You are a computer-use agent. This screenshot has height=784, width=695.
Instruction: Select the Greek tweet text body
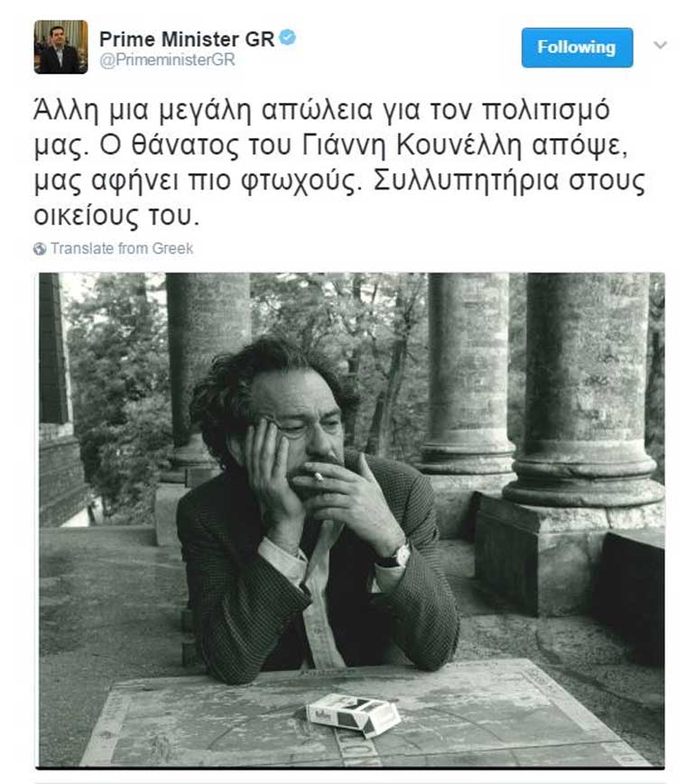coord(339,163)
